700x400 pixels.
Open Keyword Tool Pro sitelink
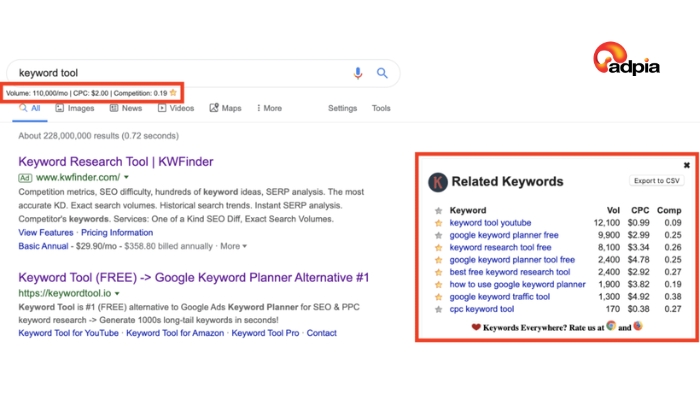(265, 333)
